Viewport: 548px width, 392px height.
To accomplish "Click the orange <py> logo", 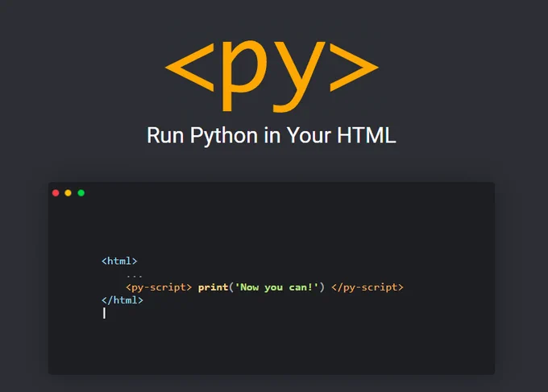I will pos(272,76).
